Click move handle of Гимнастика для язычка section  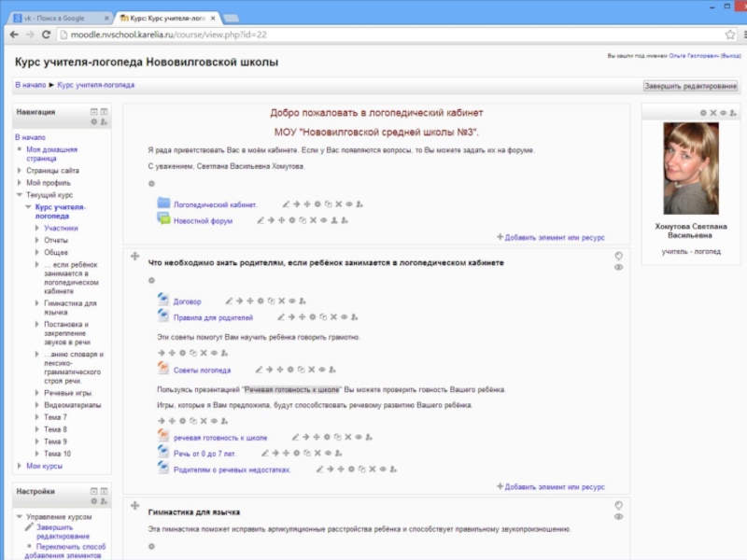tap(134, 506)
